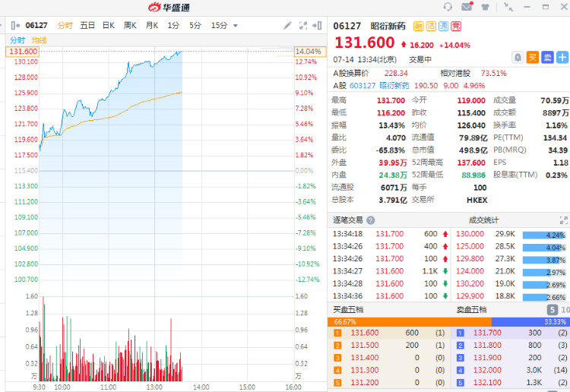Click the blue 卖 sell button

coord(547,57)
